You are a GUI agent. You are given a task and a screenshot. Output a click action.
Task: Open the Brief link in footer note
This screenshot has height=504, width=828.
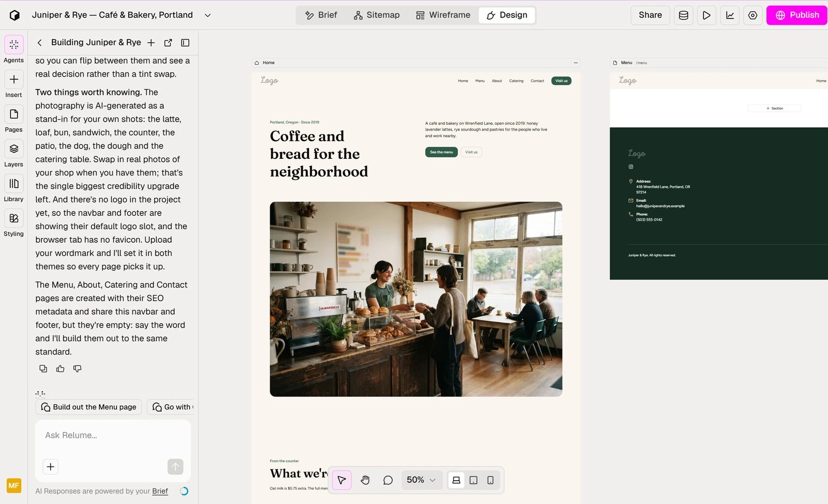pyautogui.click(x=160, y=491)
